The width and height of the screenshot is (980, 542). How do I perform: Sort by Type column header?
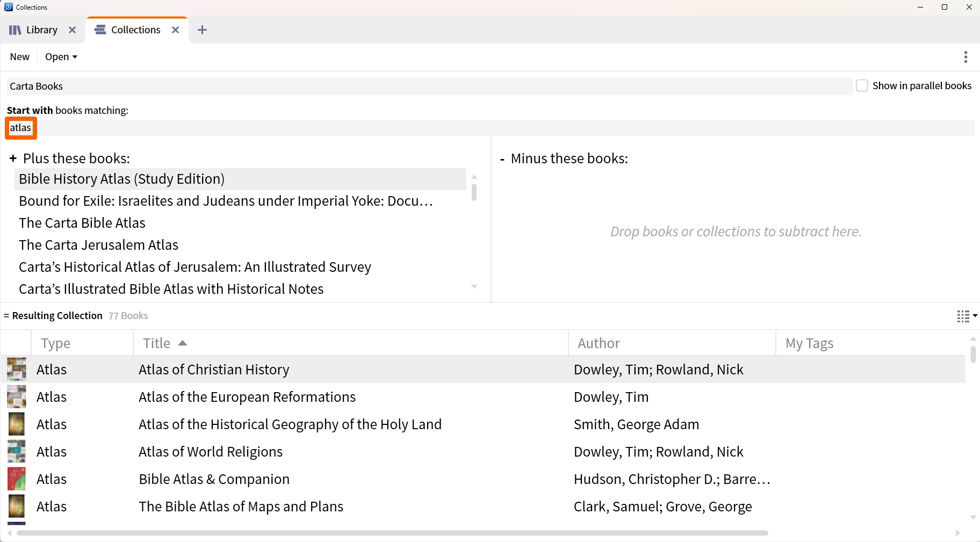pyautogui.click(x=82, y=343)
